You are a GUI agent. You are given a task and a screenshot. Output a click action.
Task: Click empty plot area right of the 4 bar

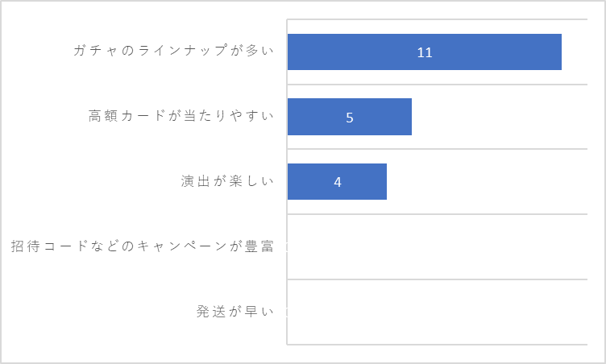pyautogui.click(x=487, y=182)
